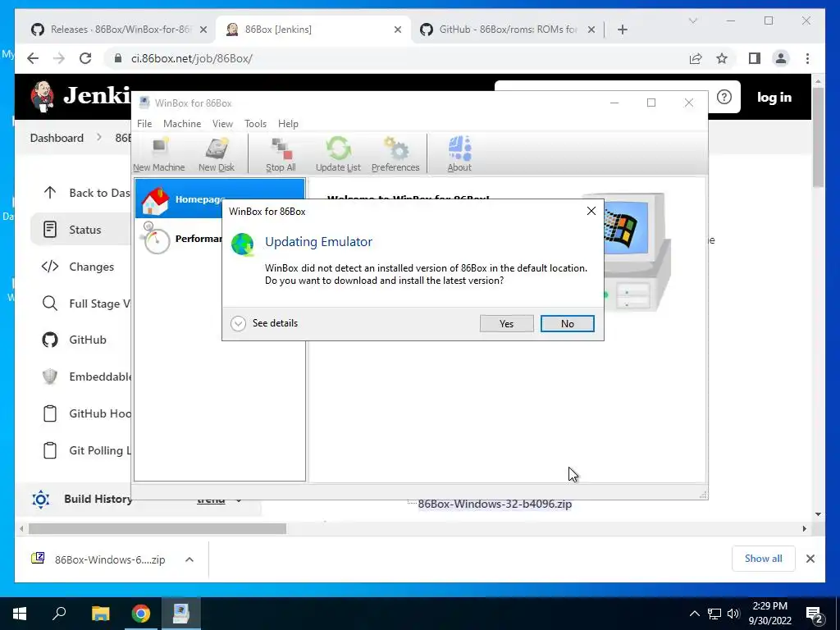Open GitHub link in Jenkins sidebar
The height and width of the screenshot is (630, 840).
click(81, 340)
